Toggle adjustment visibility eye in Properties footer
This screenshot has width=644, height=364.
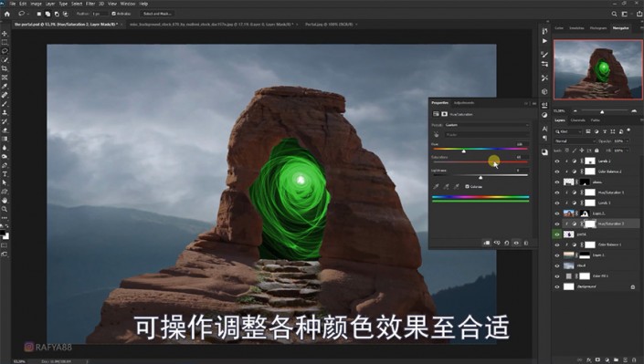coord(516,243)
